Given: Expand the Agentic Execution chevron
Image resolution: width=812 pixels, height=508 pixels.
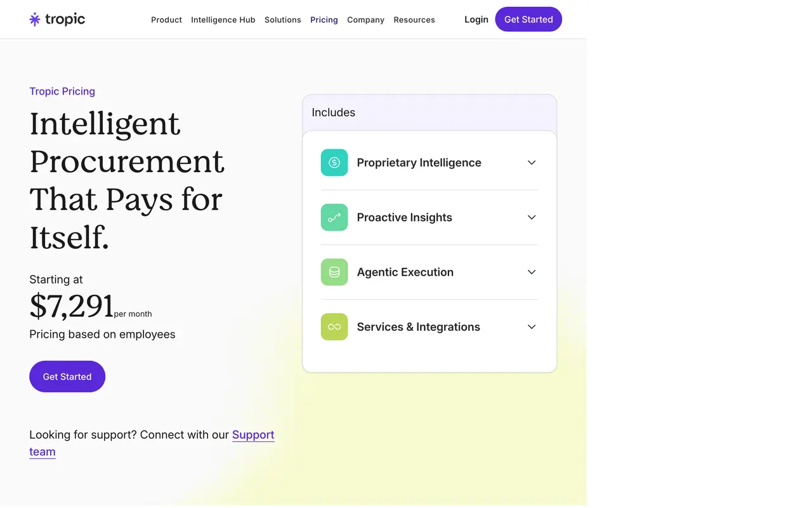Looking at the screenshot, I should pyautogui.click(x=532, y=272).
